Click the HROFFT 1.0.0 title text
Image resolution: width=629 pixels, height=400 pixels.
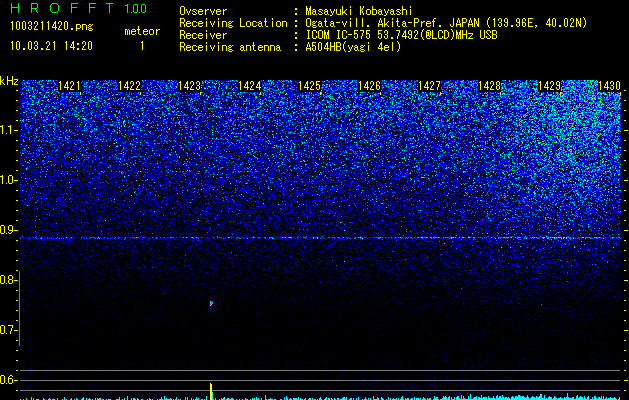[79, 8]
